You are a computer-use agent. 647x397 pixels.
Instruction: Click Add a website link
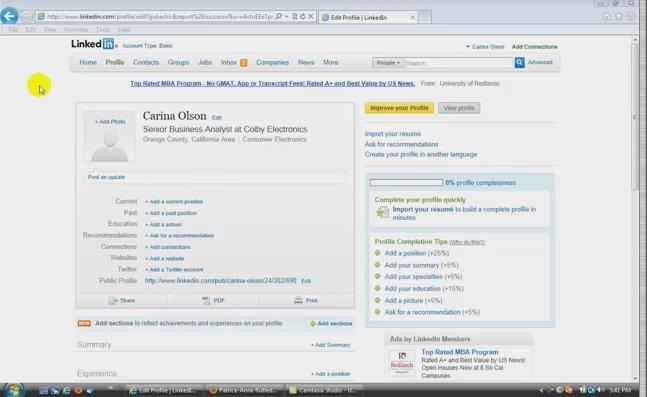point(165,259)
